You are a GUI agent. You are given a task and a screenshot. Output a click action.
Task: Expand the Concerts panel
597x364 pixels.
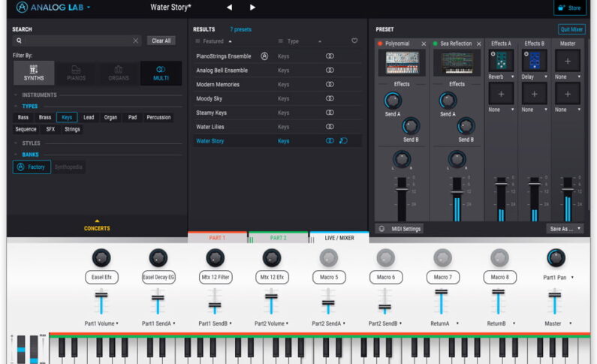pyautogui.click(x=97, y=225)
